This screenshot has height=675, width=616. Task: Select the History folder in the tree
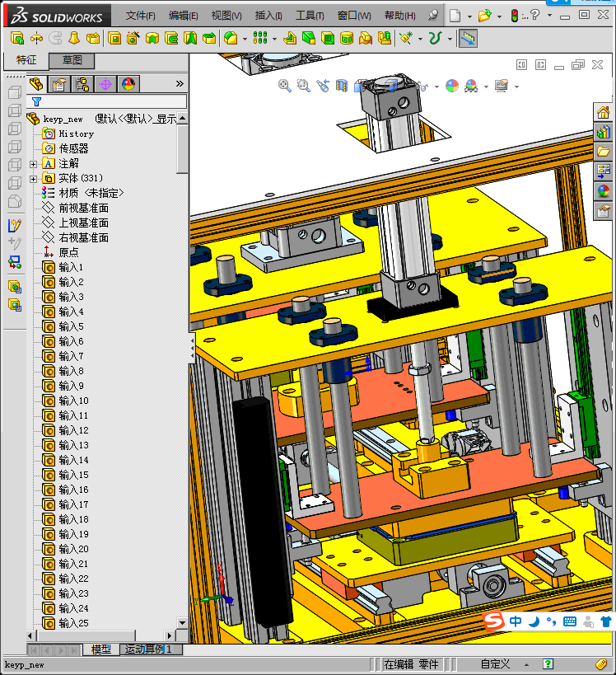[x=76, y=134]
